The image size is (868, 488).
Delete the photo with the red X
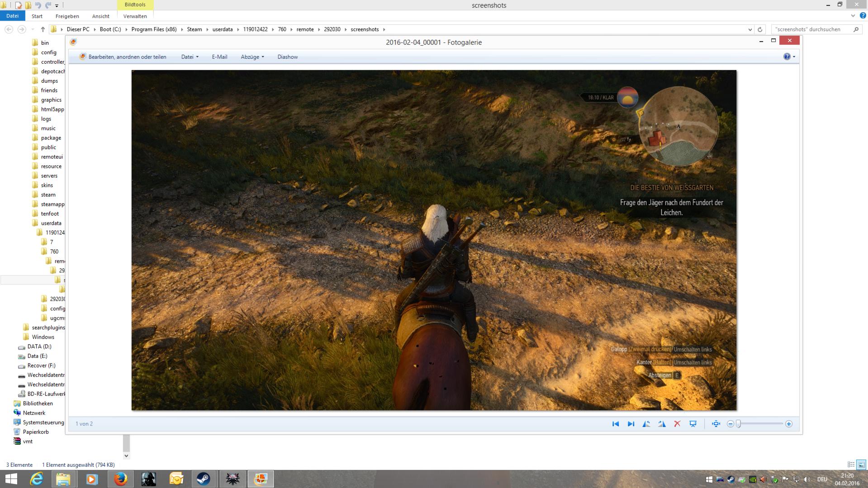coord(677,424)
